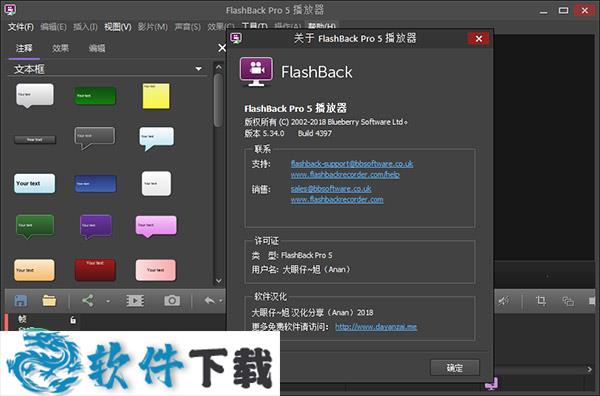The image size is (600, 396).
Task: Open the http://www.dayanzai.me link
Action: 376,327
